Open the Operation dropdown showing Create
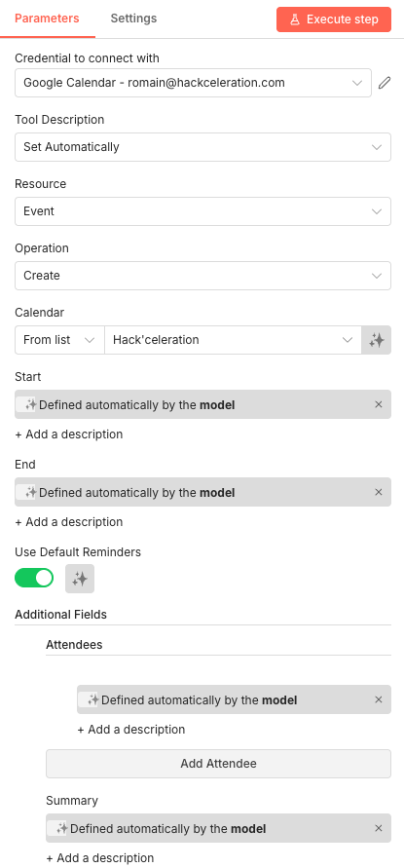The width and height of the screenshot is (404, 868). [x=203, y=276]
